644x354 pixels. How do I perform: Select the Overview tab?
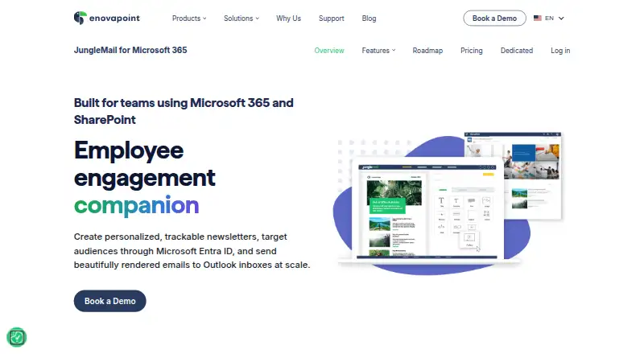pos(329,51)
